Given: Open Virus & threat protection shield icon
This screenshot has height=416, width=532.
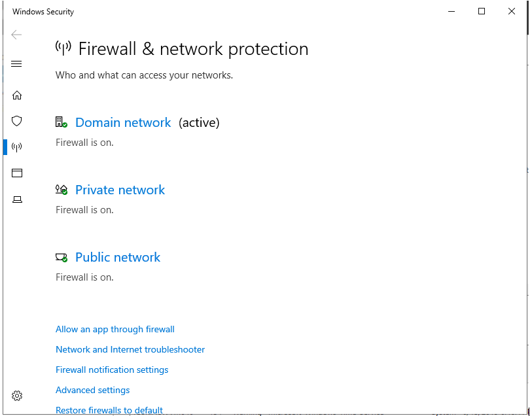Looking at the screenshot, I should tap(16, 121).
